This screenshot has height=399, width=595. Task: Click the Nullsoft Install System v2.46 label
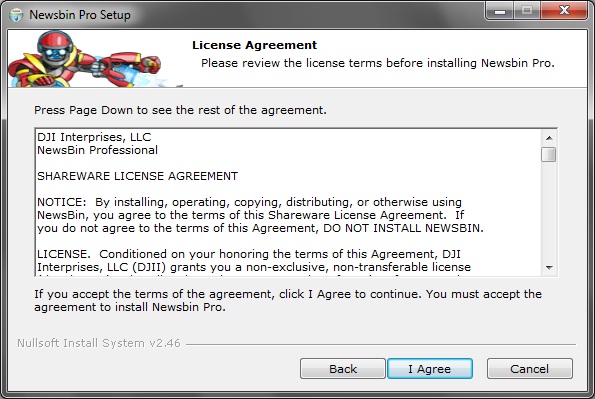[x=99, y=343]
